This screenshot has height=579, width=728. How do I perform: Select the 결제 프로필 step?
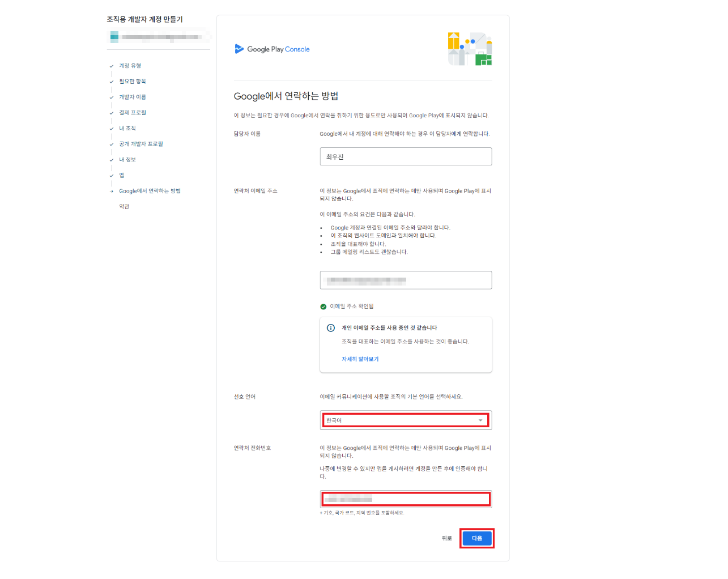pyautogui.click(x=133, y=113)
